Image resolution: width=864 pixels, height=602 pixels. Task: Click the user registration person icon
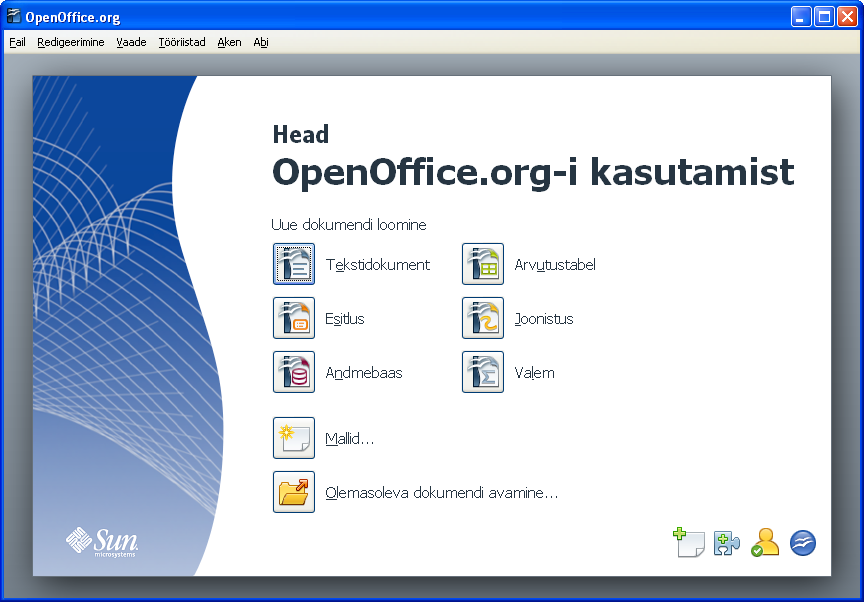765,543
